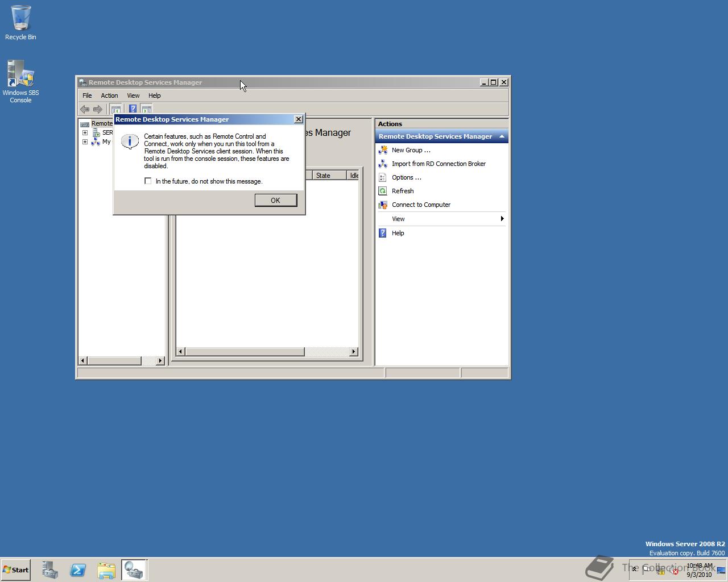Minimize the Remote Desktop Services Manager window
This screenshot has width=728, height=582.
coord(484,82)
